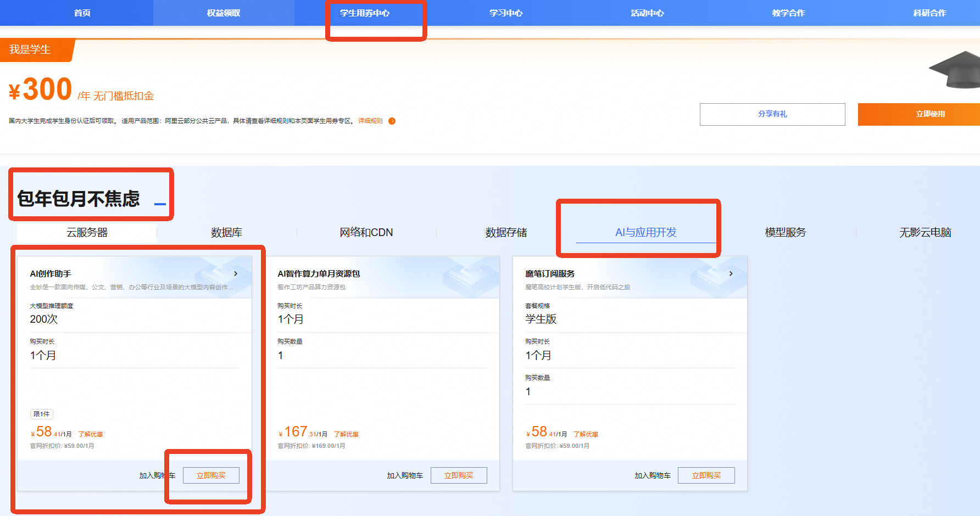Buy AI创作助手 with 立即购买

(211, 475)
